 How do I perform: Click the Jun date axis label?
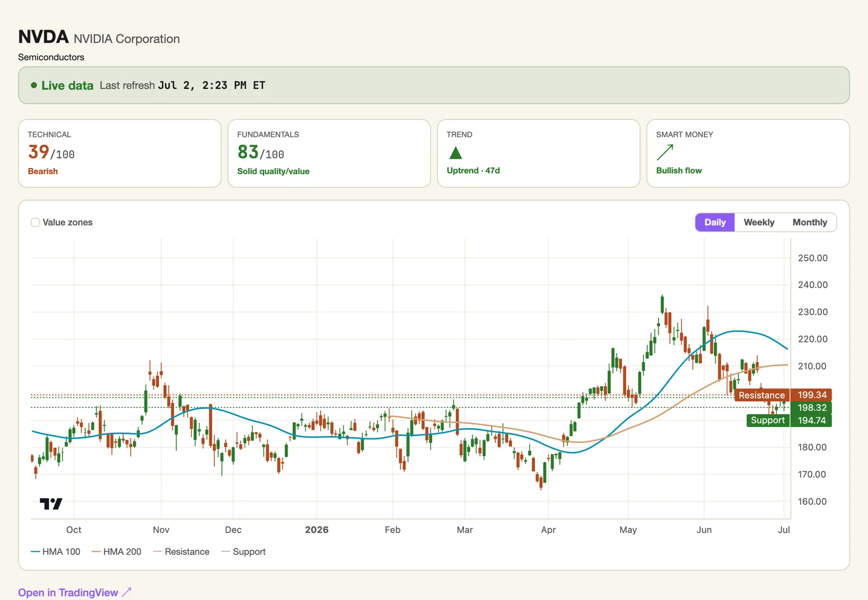(704, 530)
